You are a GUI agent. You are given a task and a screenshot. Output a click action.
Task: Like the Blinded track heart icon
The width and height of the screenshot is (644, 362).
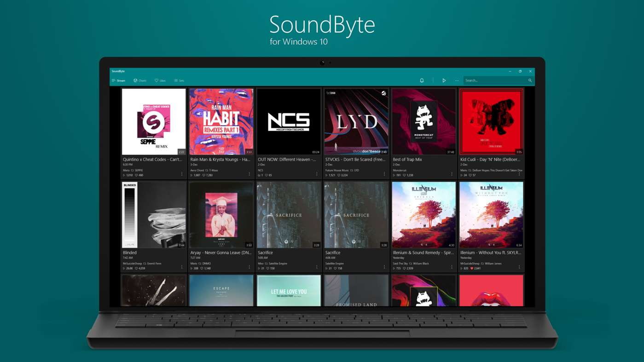pos(137,268)
